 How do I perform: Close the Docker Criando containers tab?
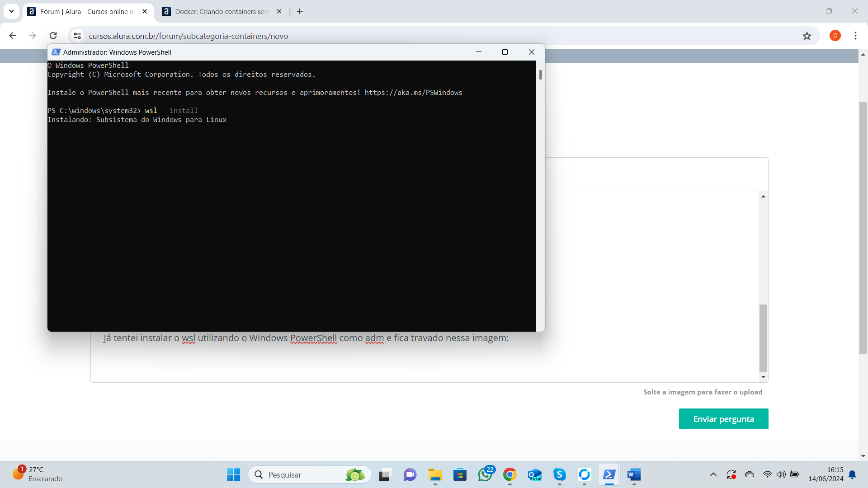tap(279, 12)
